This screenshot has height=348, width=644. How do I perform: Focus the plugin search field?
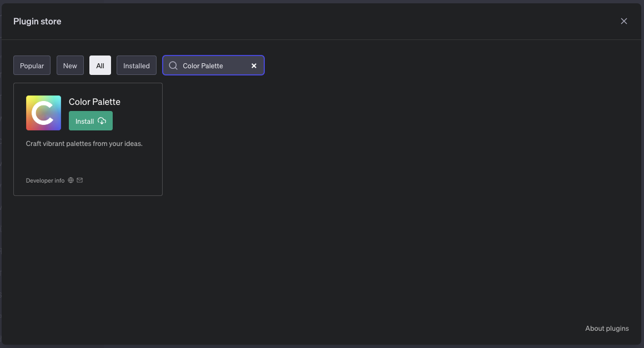[214, 65]
